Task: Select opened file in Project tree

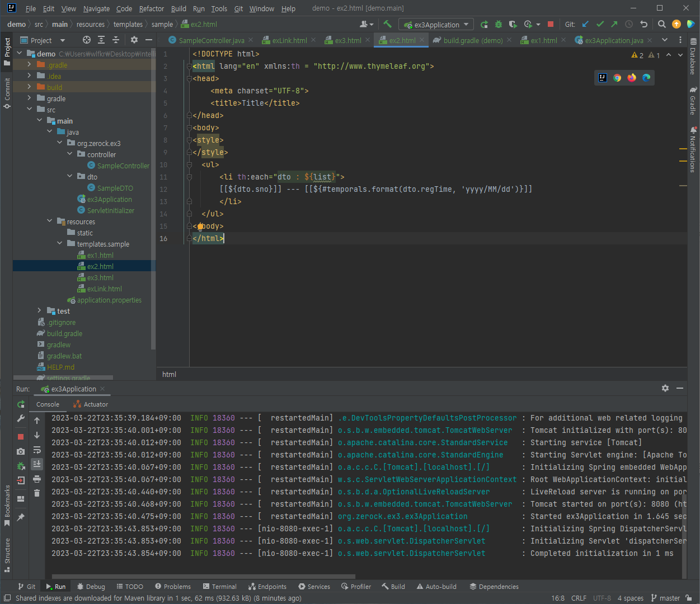Action: pos(86,40)
